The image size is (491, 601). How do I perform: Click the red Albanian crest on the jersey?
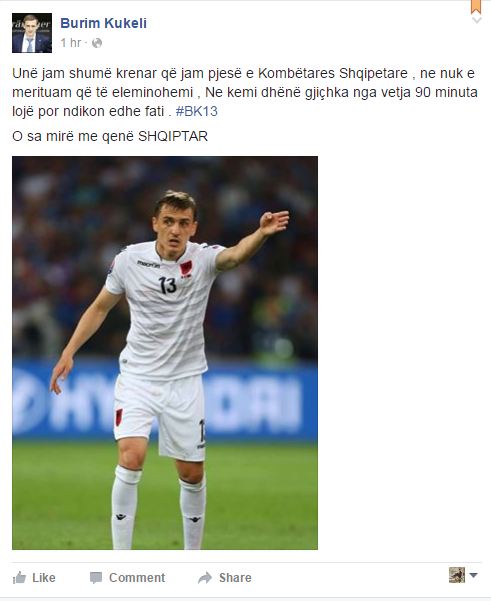(x=186, y=268)
